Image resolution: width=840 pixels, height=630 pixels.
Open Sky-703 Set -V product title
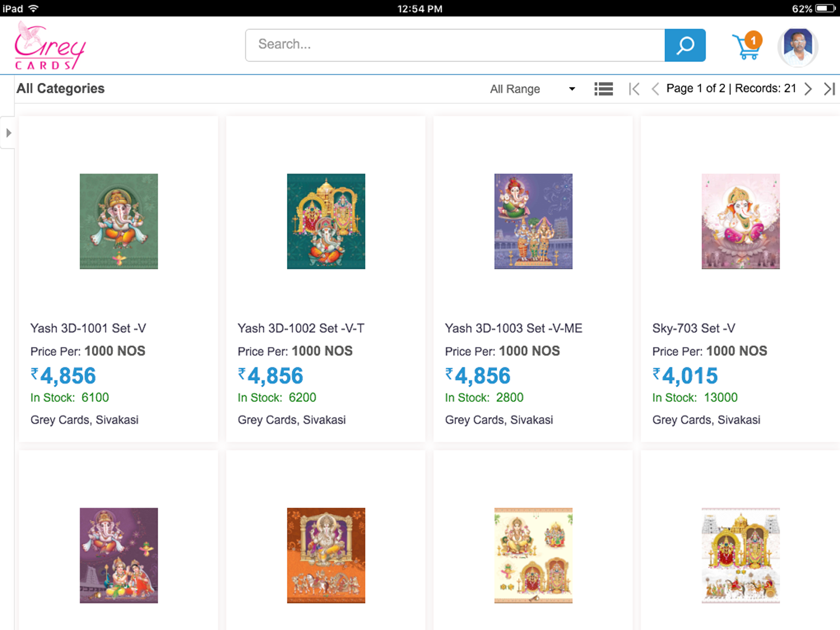[693, 328]
